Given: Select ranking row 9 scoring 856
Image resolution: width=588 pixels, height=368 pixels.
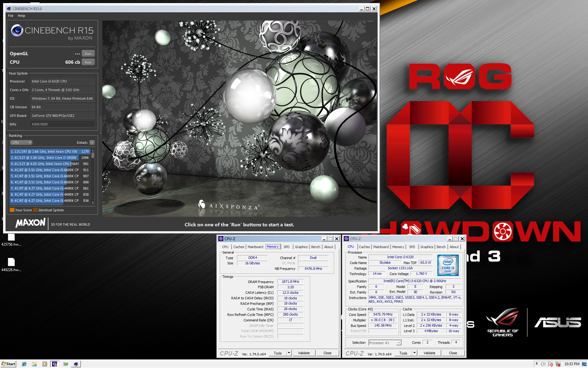Looking at the screenshot, I should 50,201.
